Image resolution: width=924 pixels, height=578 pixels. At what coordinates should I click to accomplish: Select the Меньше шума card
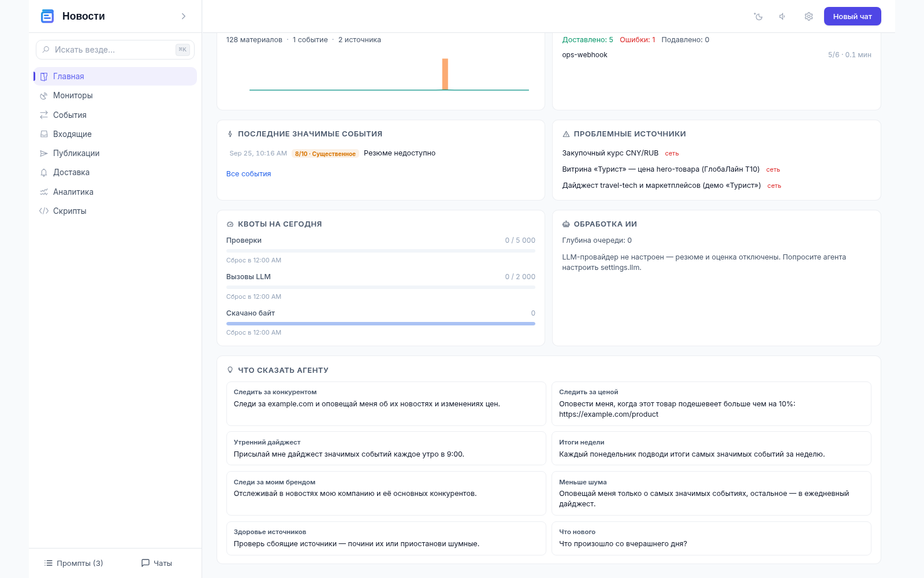711,493
